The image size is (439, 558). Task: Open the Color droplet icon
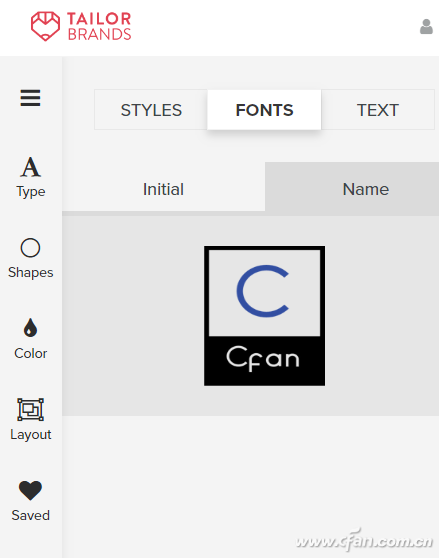click(30, 327)
